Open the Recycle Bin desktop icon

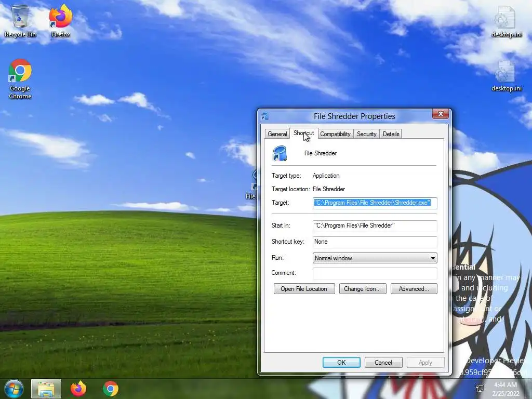coord(20,21)
